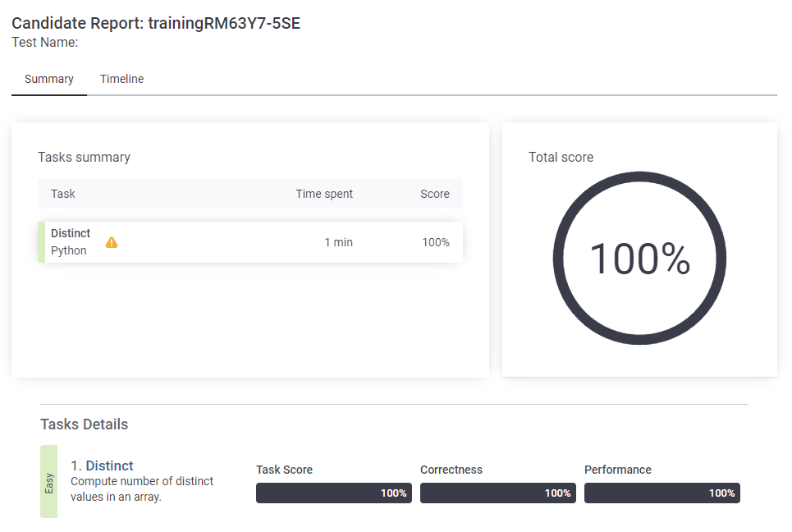Screen dimensions: 792x532
Task: Click the Tasks summary heading
Action: tap(84, 157)
